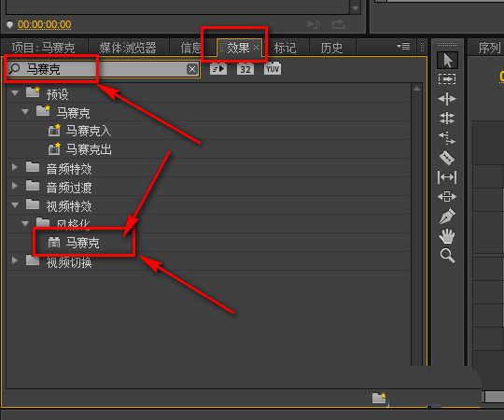Open the effects panel flyout menu
This screenshot has width=504, height=420.
[x=403, y=47]
